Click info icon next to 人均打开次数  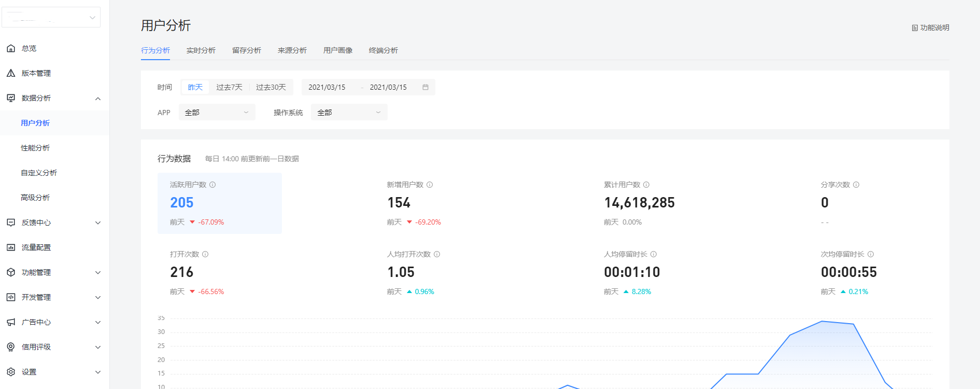(437, 254)
